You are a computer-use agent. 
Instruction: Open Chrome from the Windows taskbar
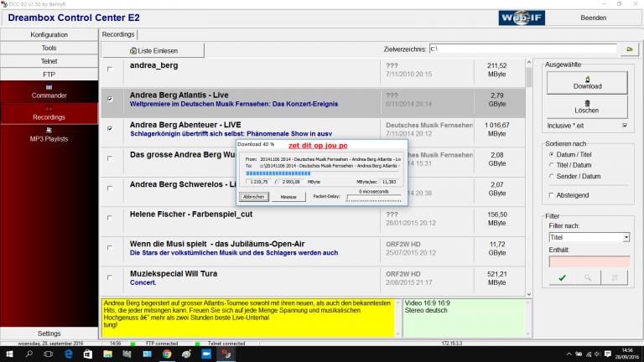pos(166,354)
